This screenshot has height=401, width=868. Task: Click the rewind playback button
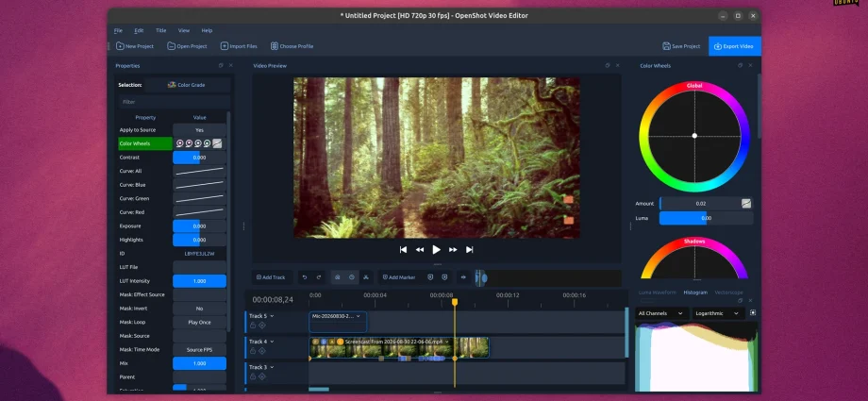(x=420, y=250)
